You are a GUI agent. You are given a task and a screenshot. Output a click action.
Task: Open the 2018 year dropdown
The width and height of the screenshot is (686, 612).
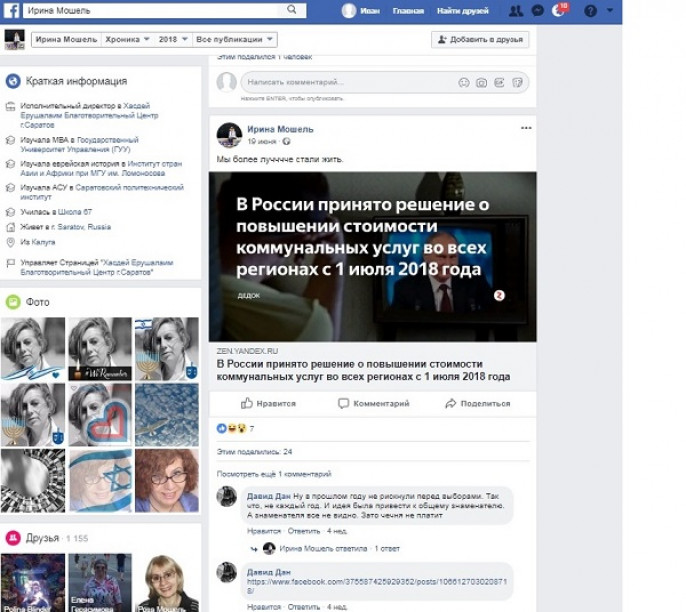pos(172,39)
